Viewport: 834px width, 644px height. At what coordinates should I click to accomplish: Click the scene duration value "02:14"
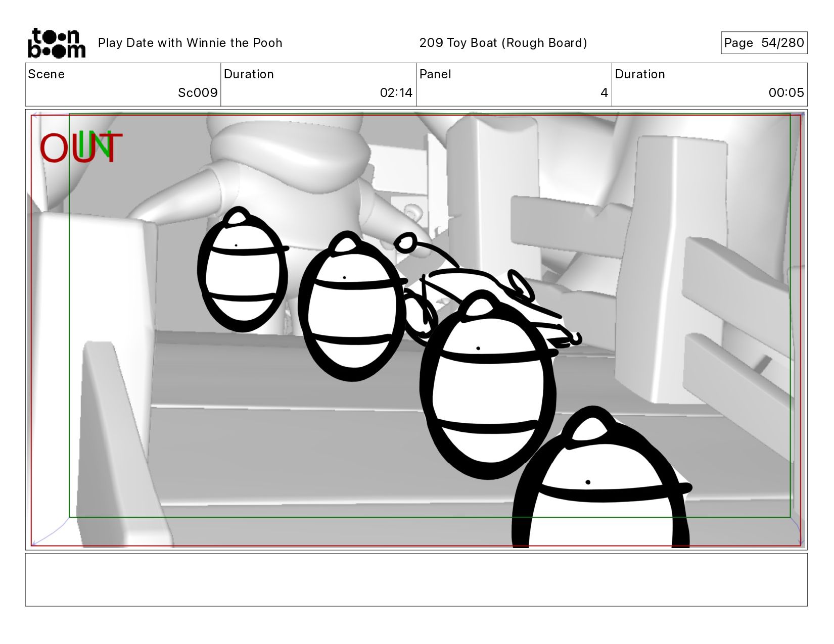396,93
